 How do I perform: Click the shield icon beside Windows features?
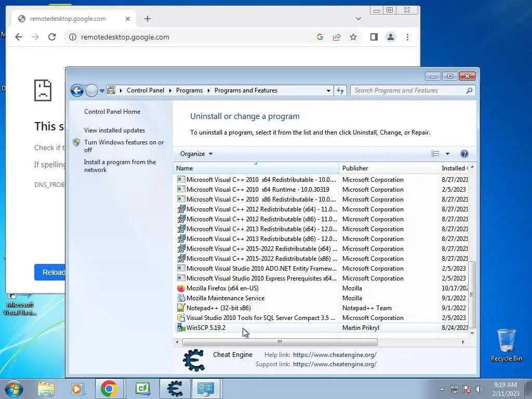coord(76,142)
